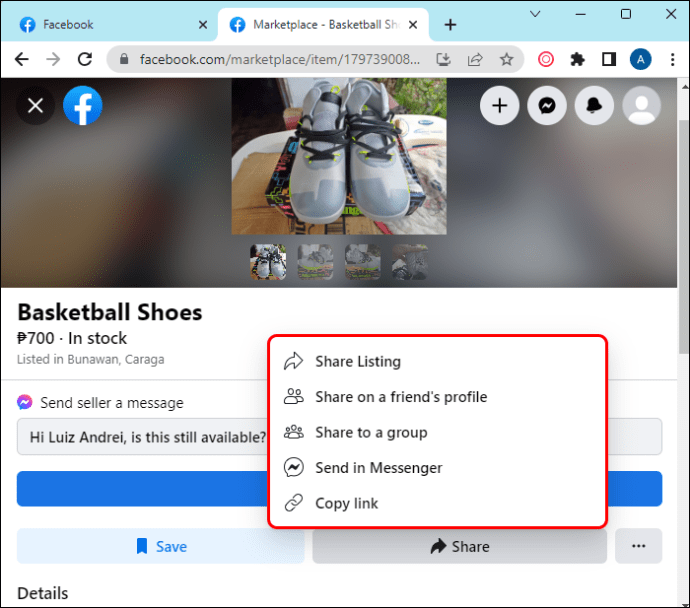This screenshot has width=690, height=608.
Task: Toggle the browser side panel icon
Action: (x=608, y=59)
